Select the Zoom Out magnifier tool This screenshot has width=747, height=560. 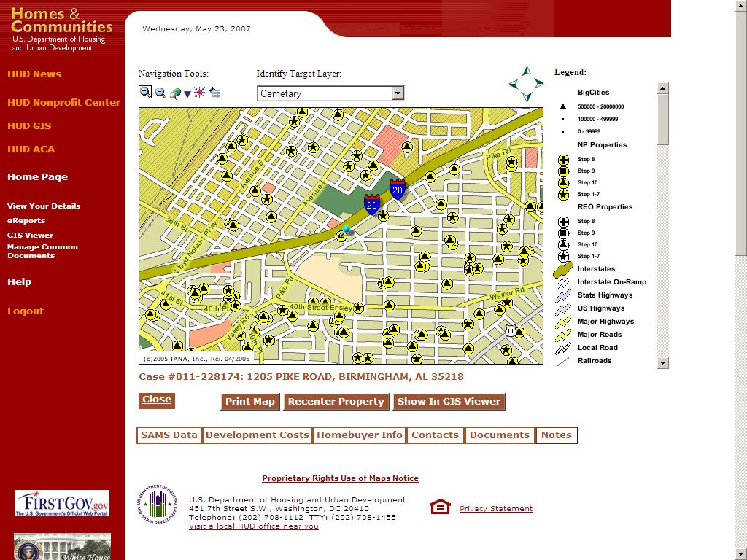tap(160, 93)
